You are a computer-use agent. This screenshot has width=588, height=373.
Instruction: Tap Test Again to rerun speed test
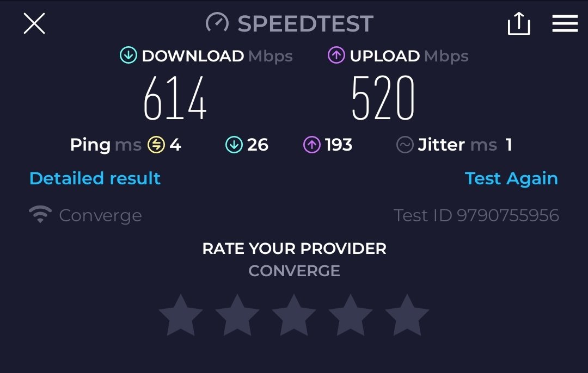coord(511,178)
